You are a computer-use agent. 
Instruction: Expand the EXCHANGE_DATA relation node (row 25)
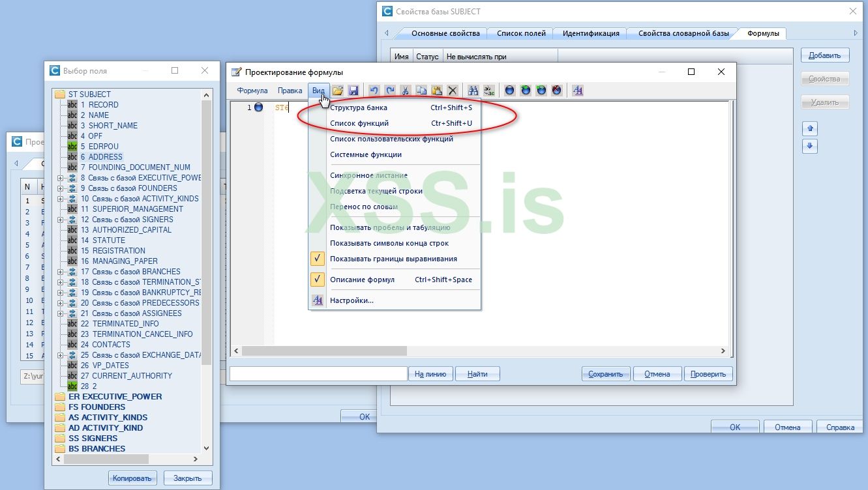61,355
